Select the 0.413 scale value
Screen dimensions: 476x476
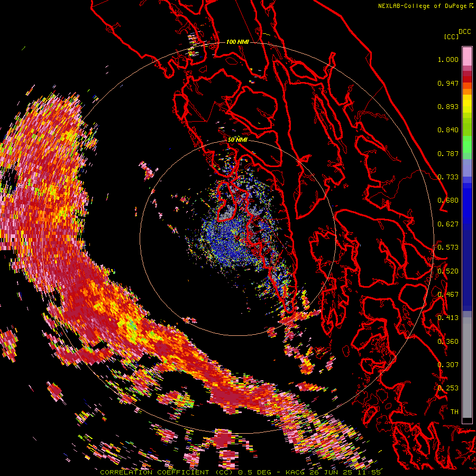point(448,318)
